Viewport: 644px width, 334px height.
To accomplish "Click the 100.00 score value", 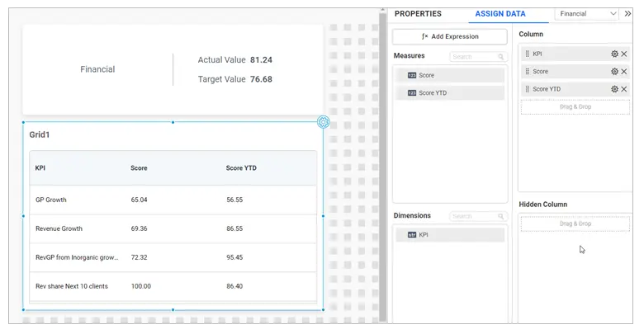I will click(x=141, y=286).
